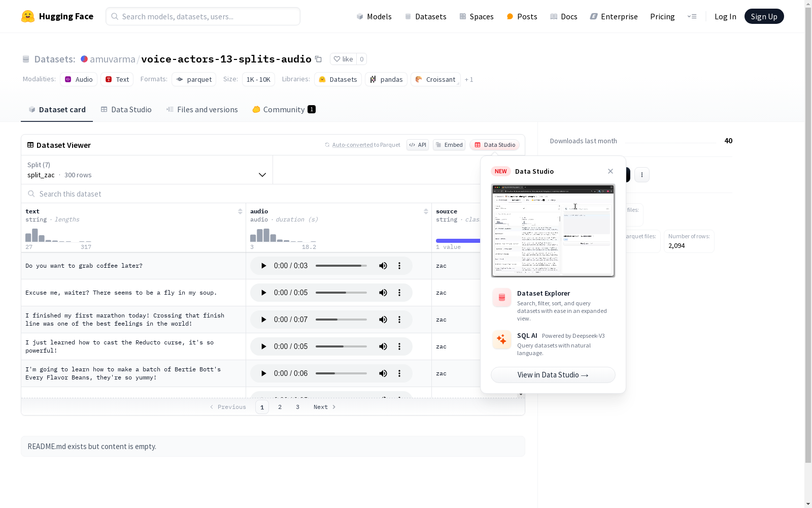Open Posts in the top navigation

tap(522, 16)
